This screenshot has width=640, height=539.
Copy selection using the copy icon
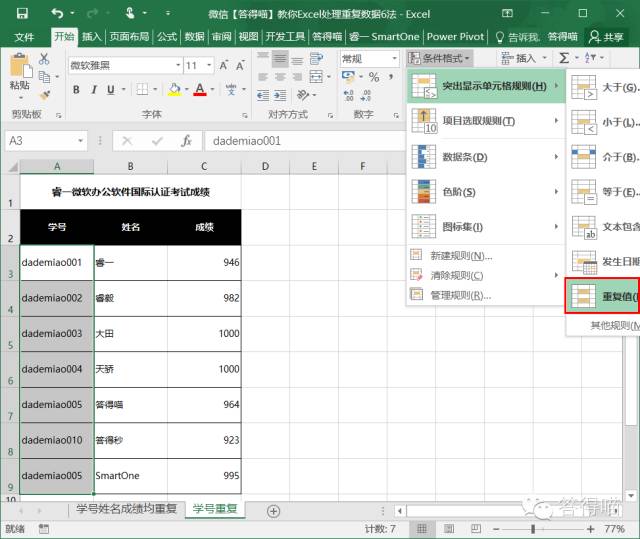44,76
